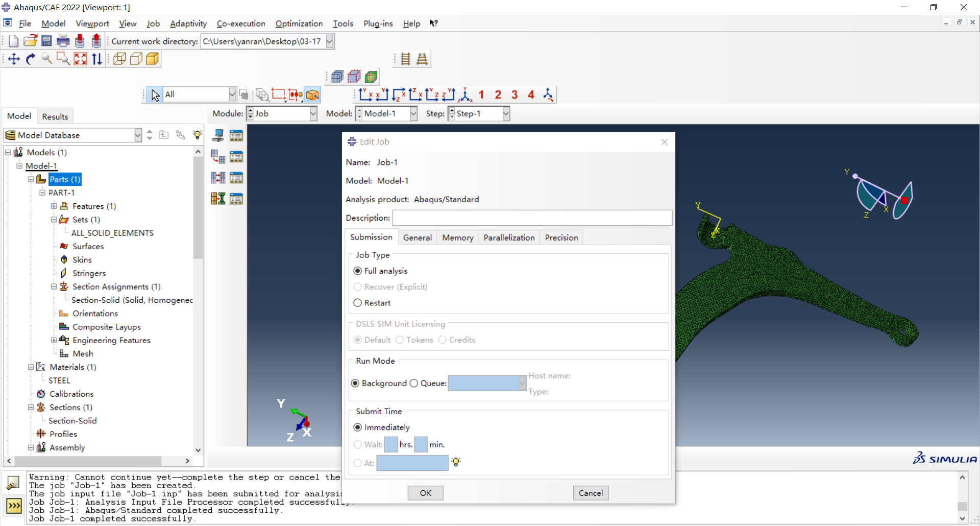
Task: Select the STEEL material tree item
Action: click(59, 380)
